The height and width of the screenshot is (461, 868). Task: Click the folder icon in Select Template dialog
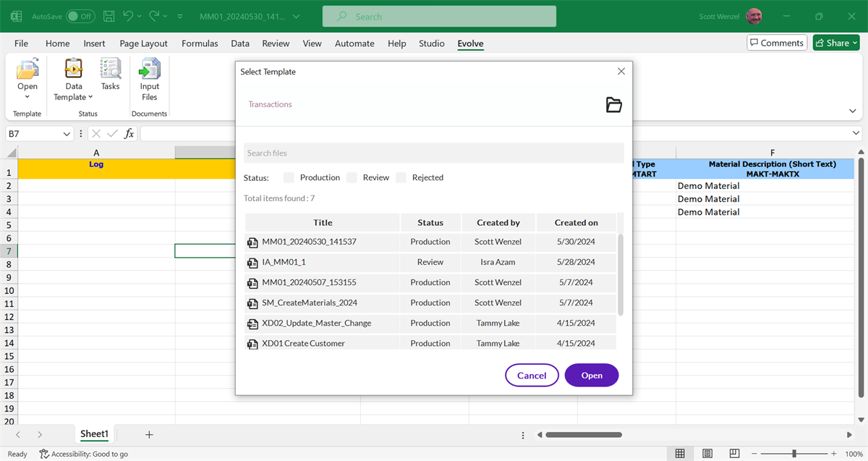(613, 105)
